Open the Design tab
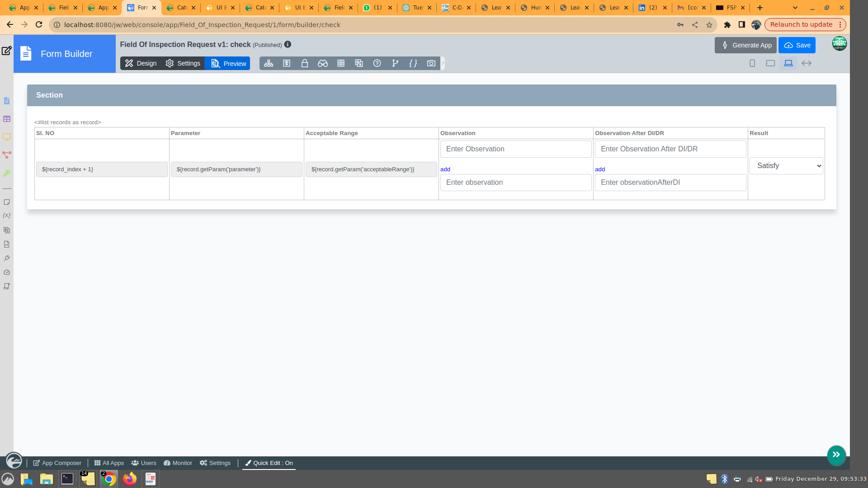868x488 pixels. pyautogui.click(x=141, y=63)
